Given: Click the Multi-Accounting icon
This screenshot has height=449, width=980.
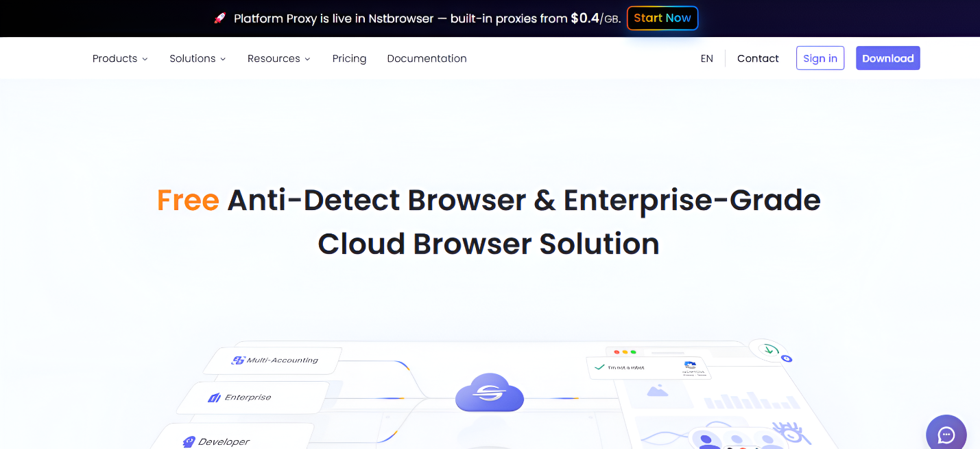Looking at the screenshot, I should [238, 360].
